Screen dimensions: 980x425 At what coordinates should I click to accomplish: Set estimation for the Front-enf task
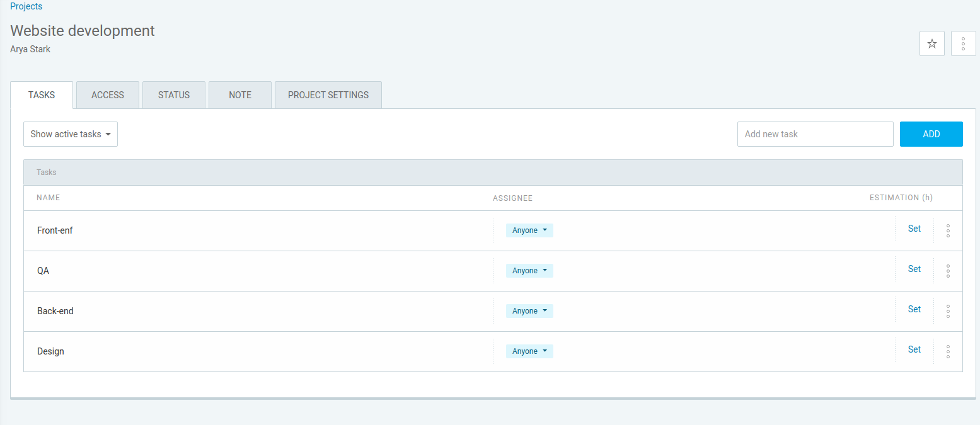[914, 229]
